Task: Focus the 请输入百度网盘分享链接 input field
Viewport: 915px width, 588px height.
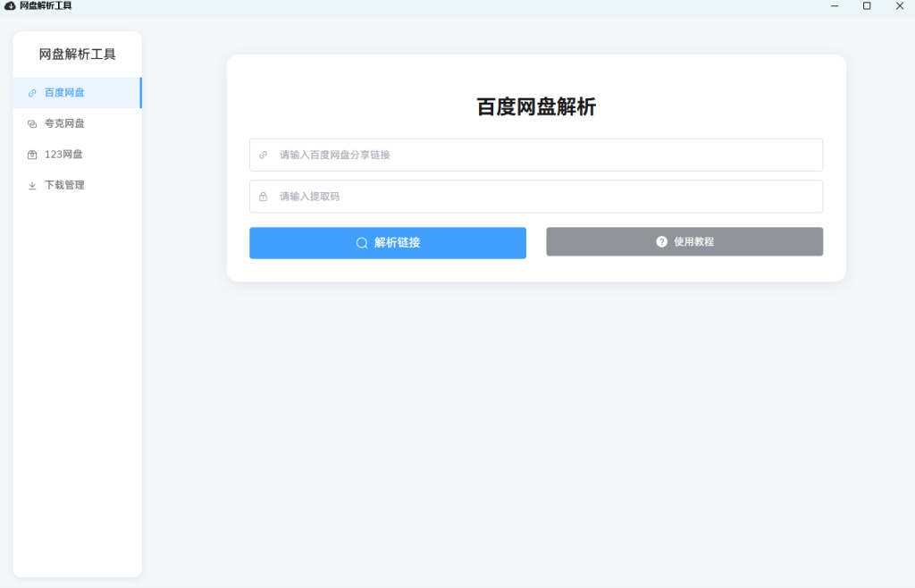Action: [x=536, y=155]
